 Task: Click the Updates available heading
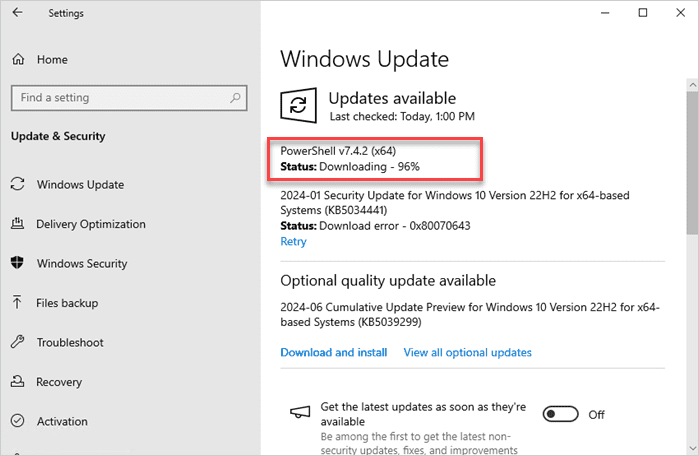[x=392, y=98]
